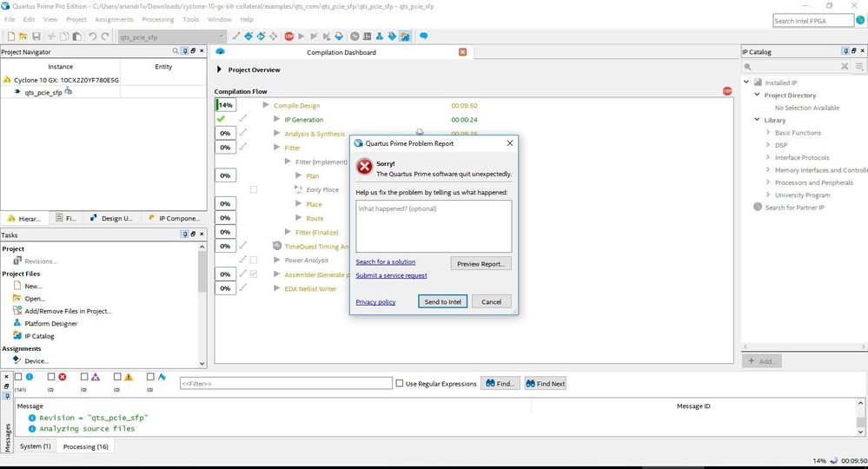Close the Quartus Prime Problem Report dialog
Image resolution: width=868 pixels, height=469 pixels.
pyautogui.click(x=510, y=143)
